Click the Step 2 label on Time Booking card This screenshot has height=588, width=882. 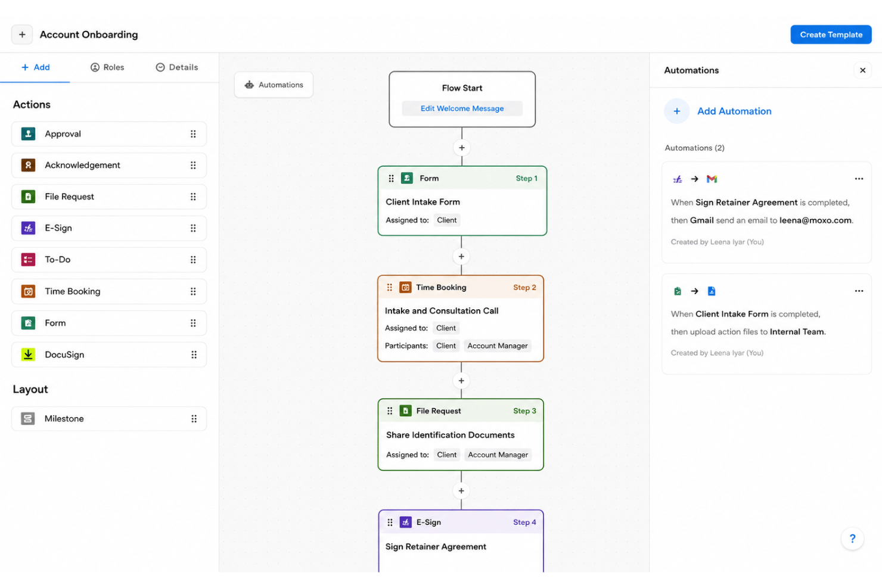(524, 287)
